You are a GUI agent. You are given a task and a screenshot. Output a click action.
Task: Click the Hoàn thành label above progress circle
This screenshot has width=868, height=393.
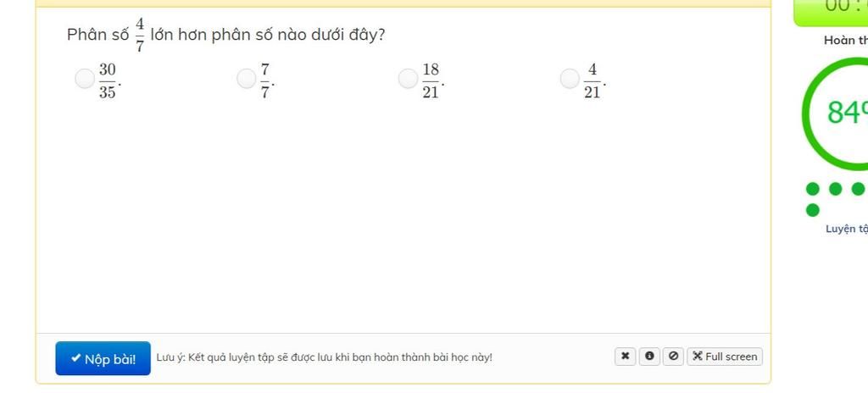click(846, 41)
